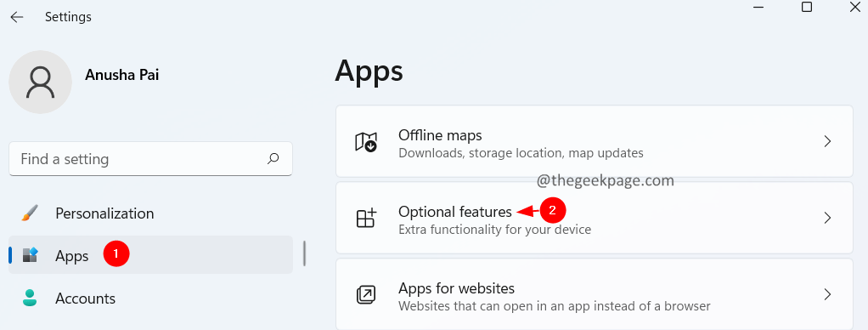This screenshot has width=868, height=330.
Task: Click the search magnifier icon
Action: click(273, 159)
